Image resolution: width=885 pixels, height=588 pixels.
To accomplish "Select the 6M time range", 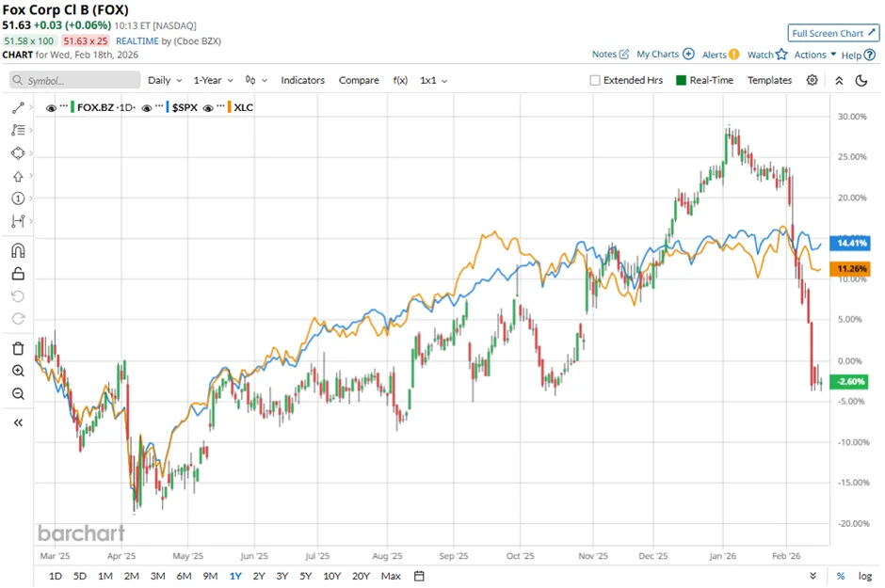I will [x=184, y=576].
